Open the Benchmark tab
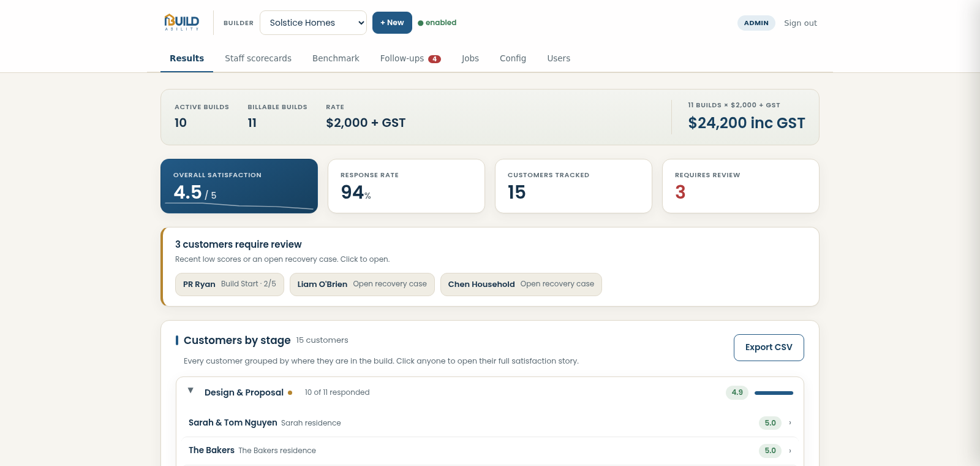Screen dimensions: 980x466 (336, 58)
